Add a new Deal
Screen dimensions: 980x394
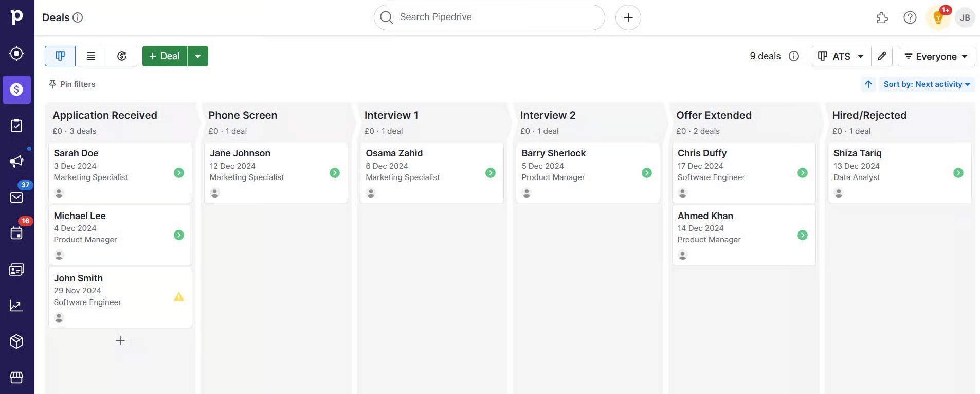click(x=165, y=56)
